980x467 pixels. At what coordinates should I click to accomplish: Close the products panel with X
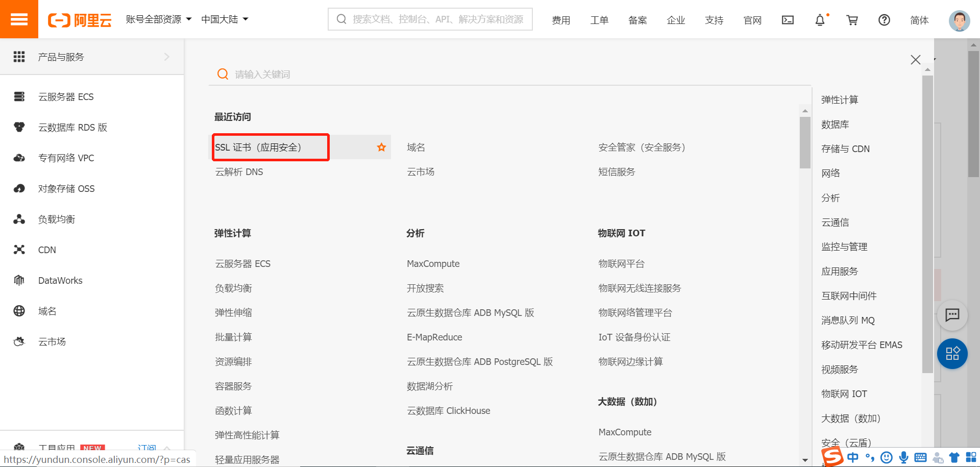tap(916, 60)
